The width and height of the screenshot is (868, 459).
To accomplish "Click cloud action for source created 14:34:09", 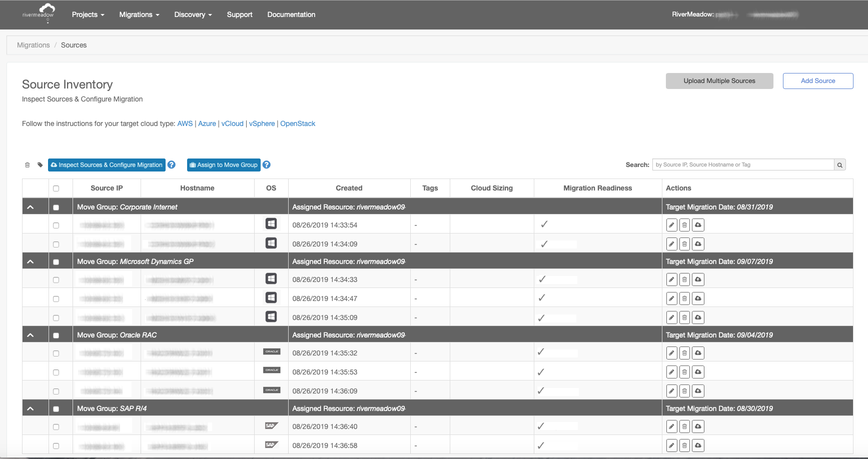I will point(698,244).
